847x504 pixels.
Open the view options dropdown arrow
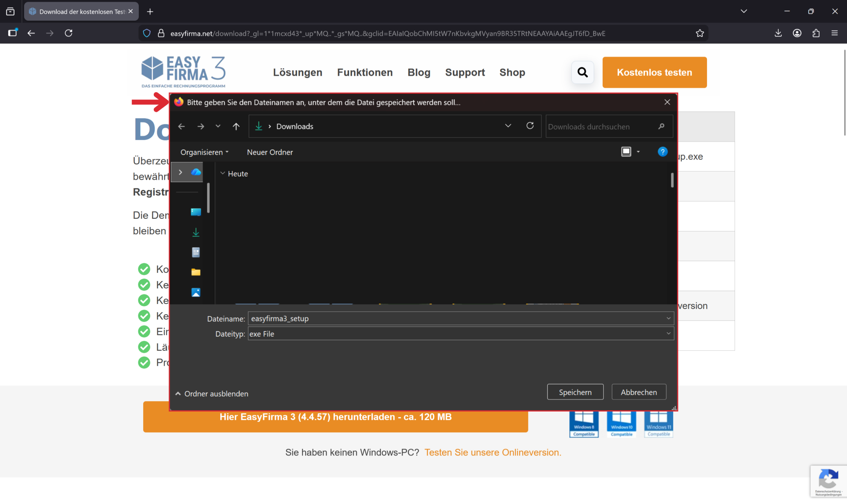click(x=638, y=152)
